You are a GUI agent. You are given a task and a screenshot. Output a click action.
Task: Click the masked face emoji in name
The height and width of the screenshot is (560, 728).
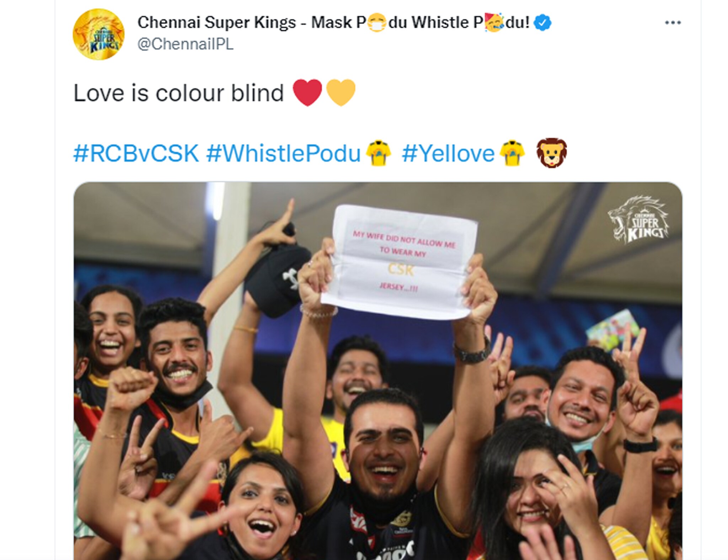point(377,23)
